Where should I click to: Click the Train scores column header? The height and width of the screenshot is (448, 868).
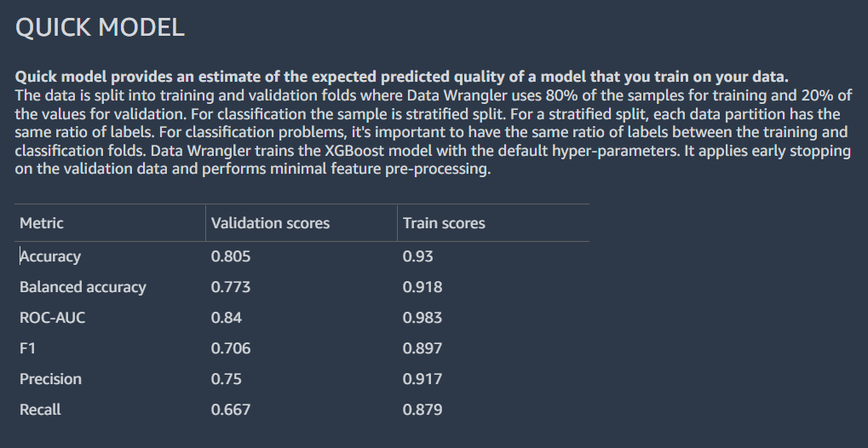[x=444, y=223]
